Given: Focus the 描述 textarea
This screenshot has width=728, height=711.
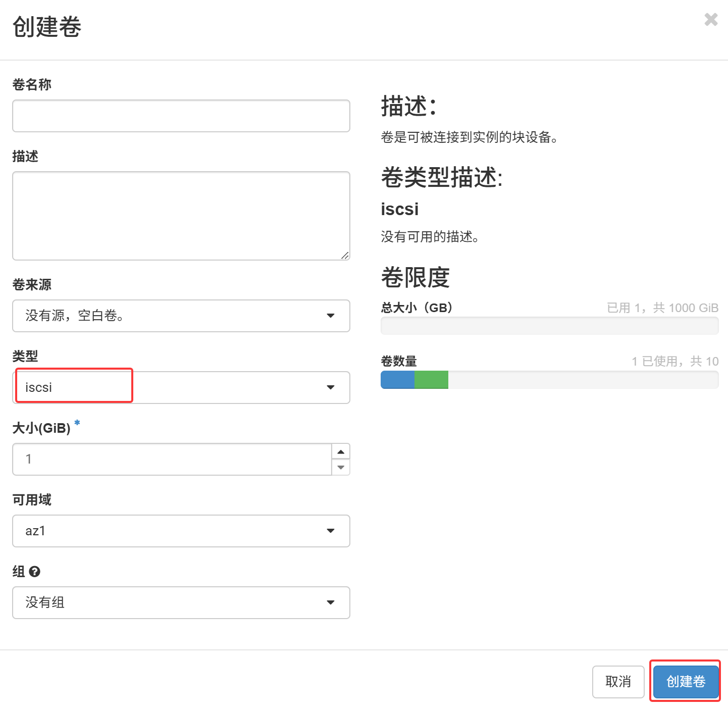Looking at the screenshot, I should (181, 216).
